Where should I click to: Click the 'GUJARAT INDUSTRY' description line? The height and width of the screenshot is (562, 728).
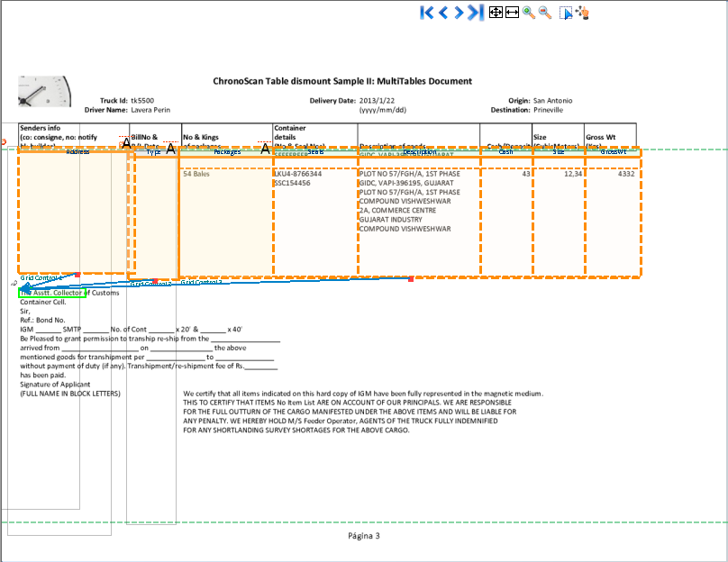[391, 220]
